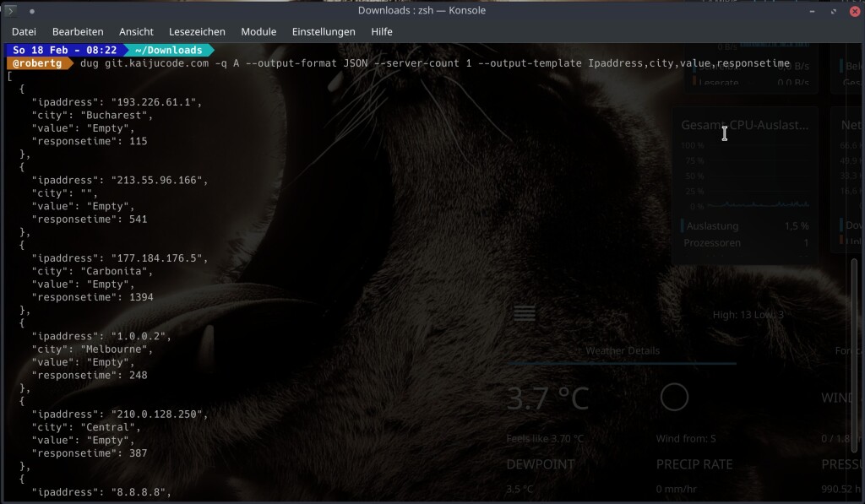Image resolution: width=865 pixels, height=504 pixels.
Task: Click the responsetime value 248
Action: pos(139,376)
